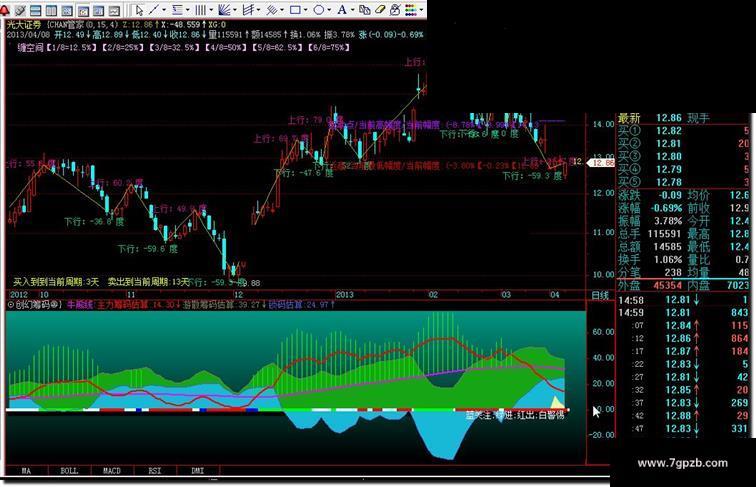Screen dimensions: 756x487
Task: Select the rectangle drawing tool
Action: tap(295, 10)
